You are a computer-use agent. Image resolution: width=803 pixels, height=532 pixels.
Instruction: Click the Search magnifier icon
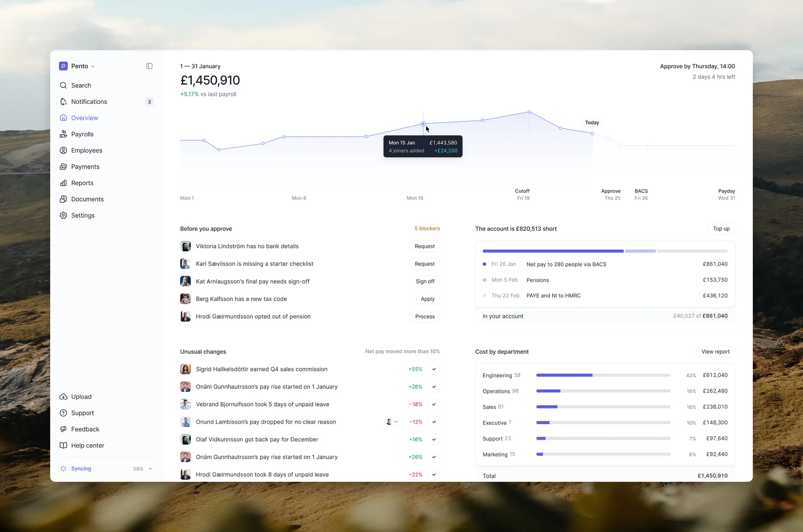tap(63, 85)
